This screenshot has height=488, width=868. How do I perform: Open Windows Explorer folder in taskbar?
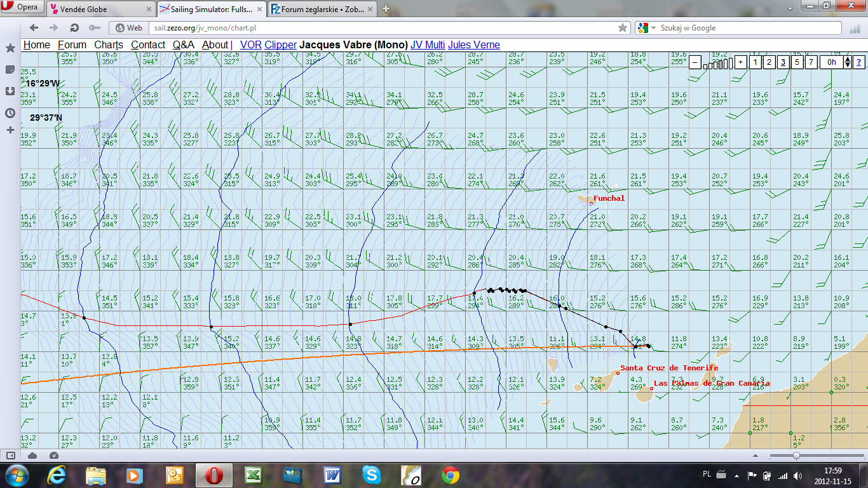point(96,475)
